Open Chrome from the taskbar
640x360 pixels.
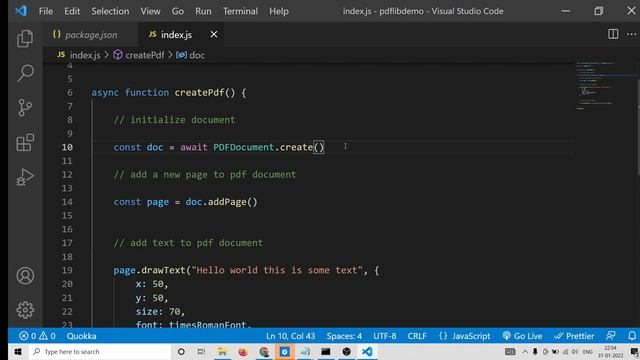[264, 351]
